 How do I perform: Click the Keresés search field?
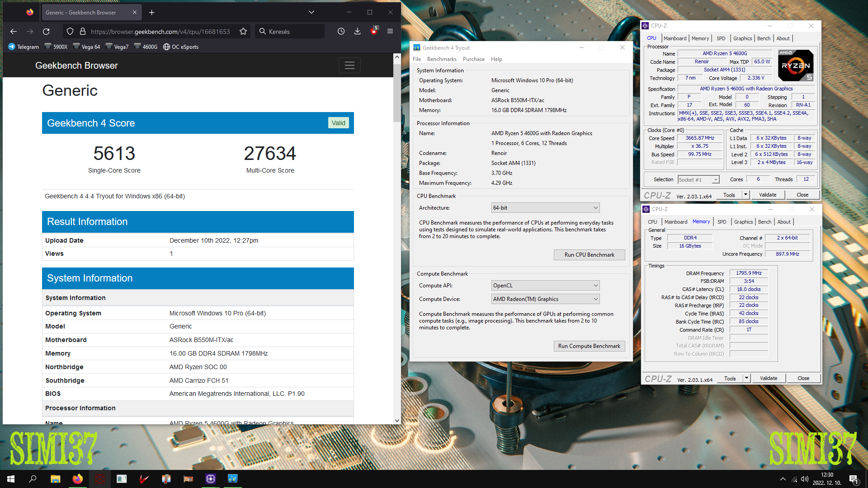click(290, 31)
